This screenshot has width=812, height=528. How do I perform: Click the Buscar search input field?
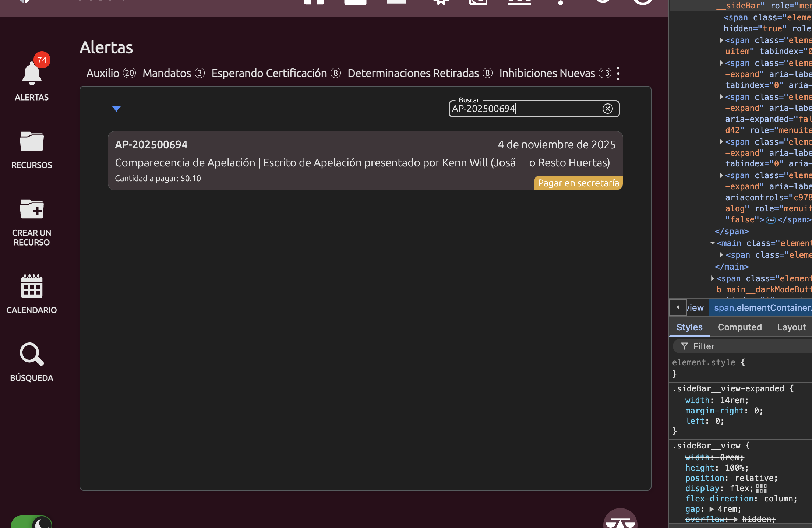click(523, 109)
